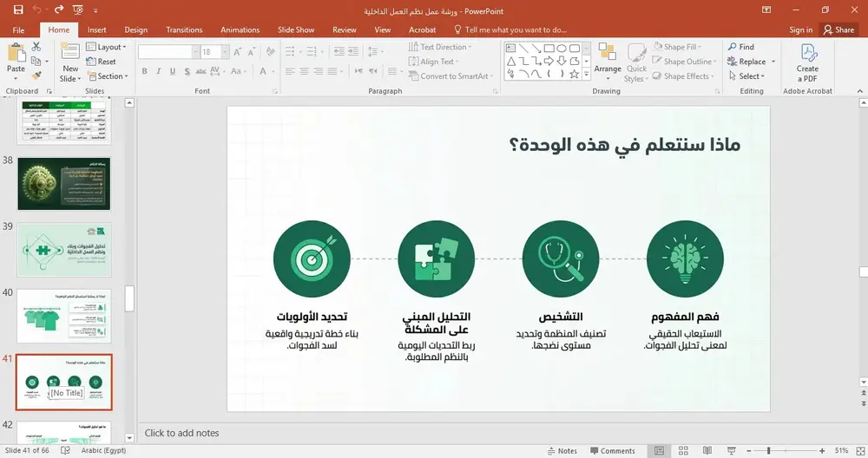868x458 pixels.
Task: Pick the Oval shape in gallery
Action: [562, 48]
